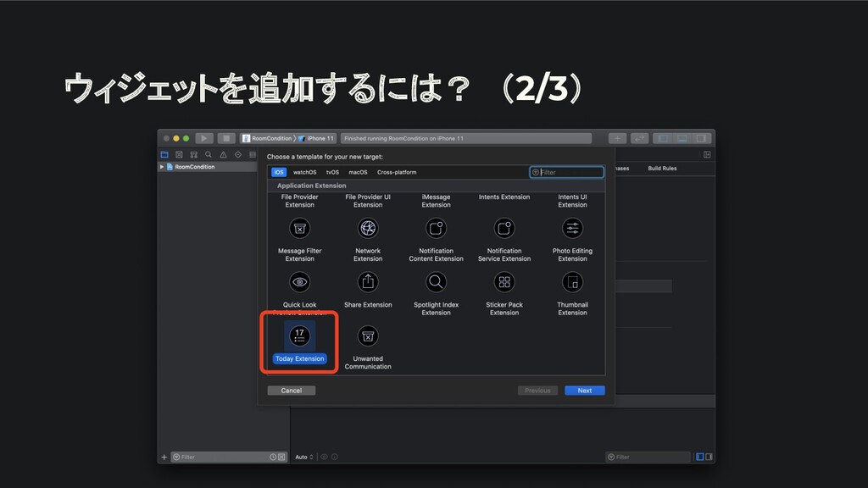Choose the Unwanted Communication template icon

[368, 335]
